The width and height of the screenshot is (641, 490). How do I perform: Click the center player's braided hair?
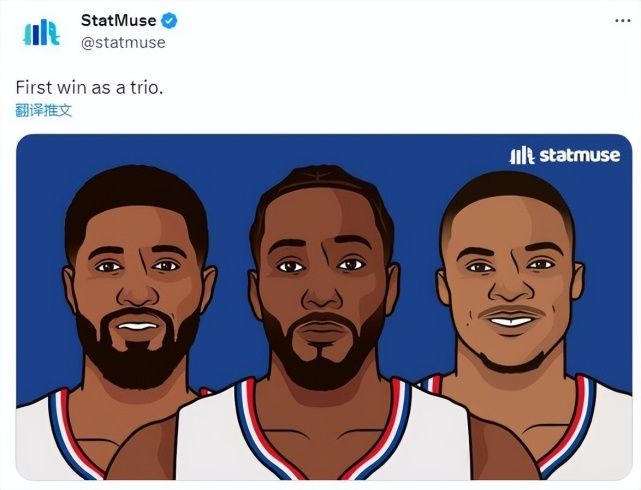point(323,184)
